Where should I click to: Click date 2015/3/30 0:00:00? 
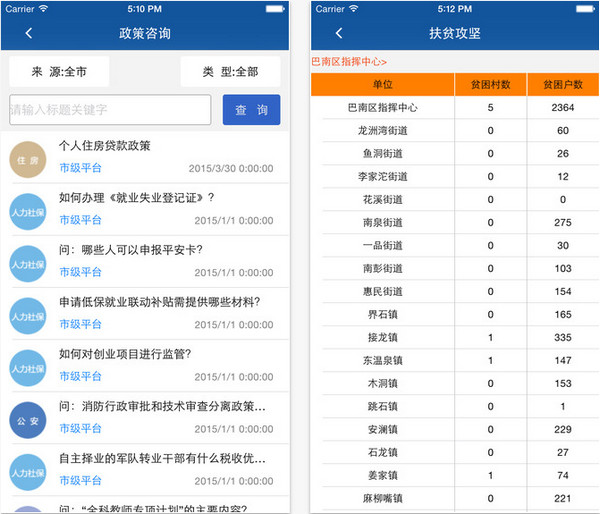(x=231, y=168)
